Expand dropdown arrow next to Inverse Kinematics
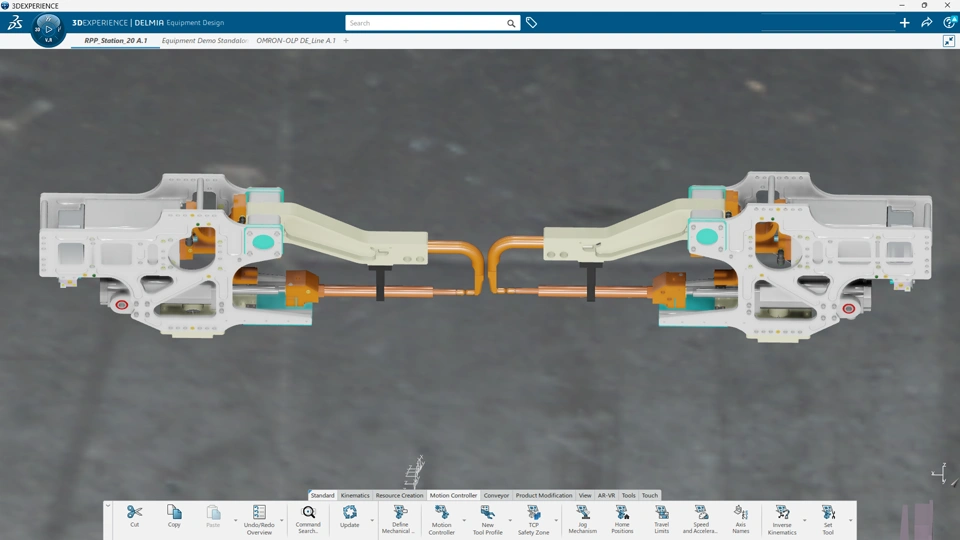Image resolution: width=960 pixels, height=540 pixels. 804,520
